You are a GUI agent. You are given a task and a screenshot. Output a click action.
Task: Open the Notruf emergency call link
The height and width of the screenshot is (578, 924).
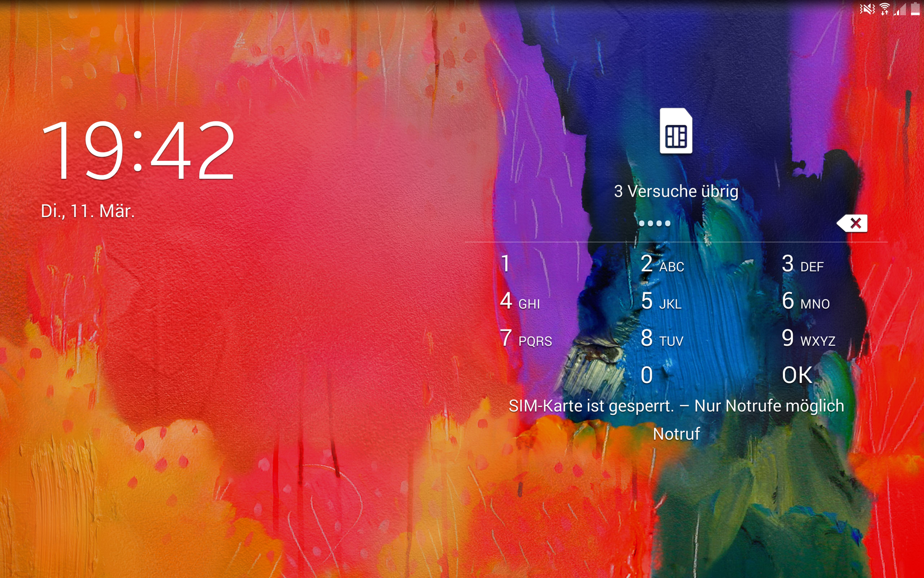676,434
